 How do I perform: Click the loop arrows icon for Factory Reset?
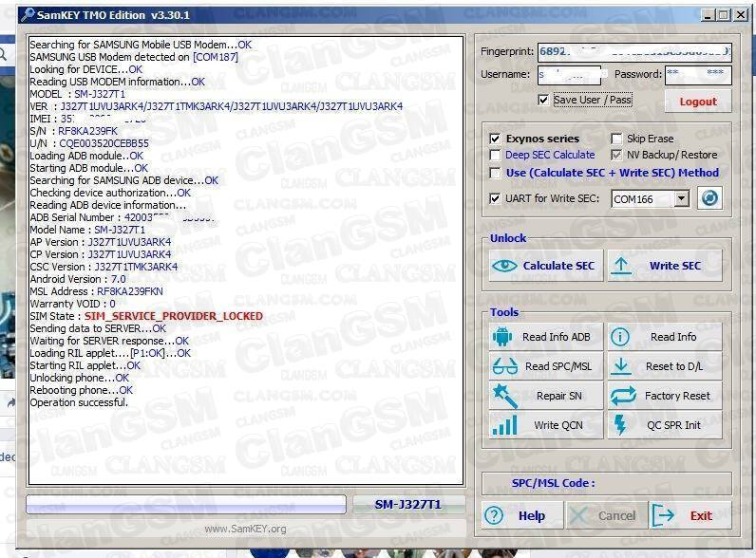(623, 396)
